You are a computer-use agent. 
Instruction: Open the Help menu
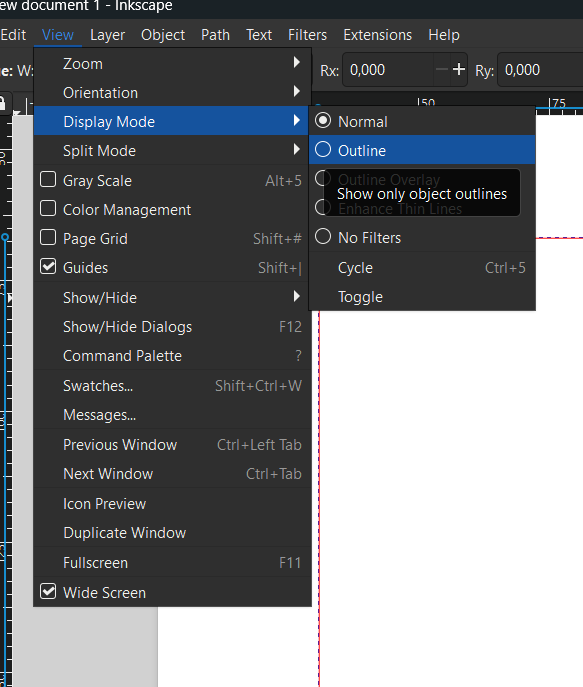click(444, 35)
